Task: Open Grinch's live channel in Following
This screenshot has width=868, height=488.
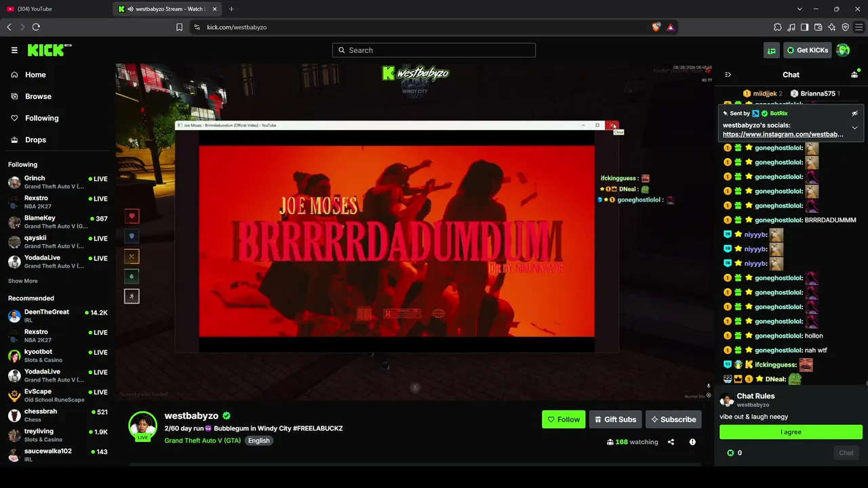Action: click(x=57, y=182)
